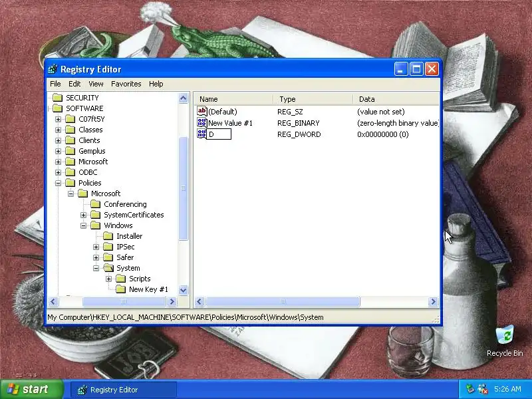This screenshot has height=399, width=532.
Task: Expand the SystemCertificates key
Action: coord(84,215)
